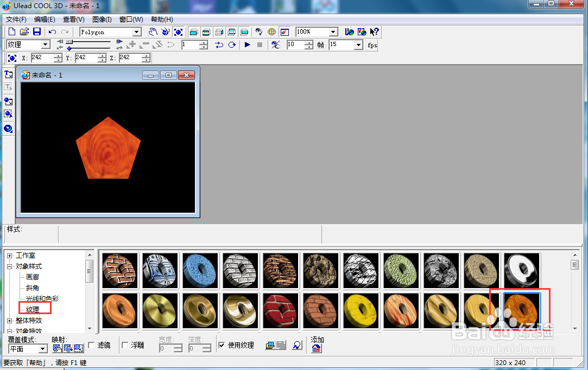
Task: Click the current frame number field
Action: (x=191, y=45)
